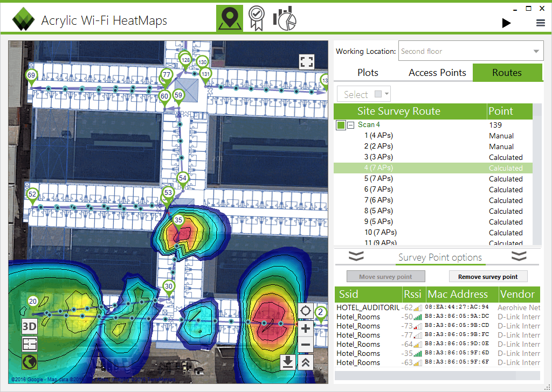This screenshot has width=552, height=392.
Task: Open the reports chart icon
Action: 285,18
